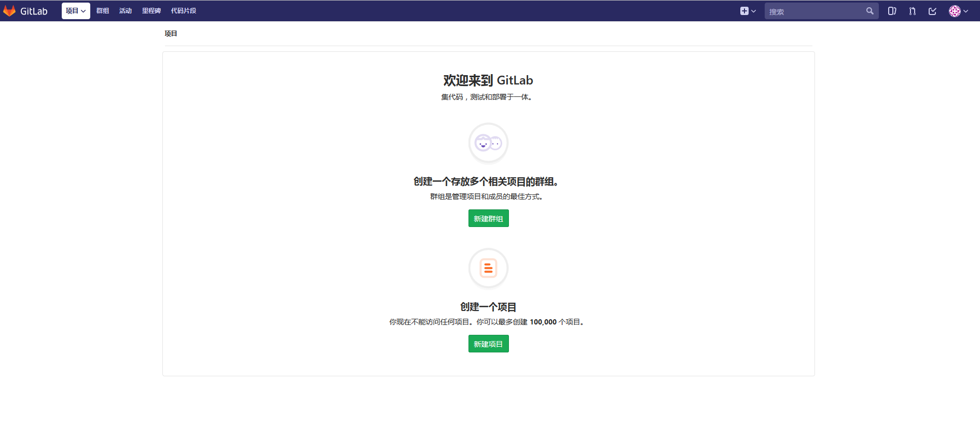The image size is (980, 425).
Task: Open the merge requests icon
Action: tap(913, 11)
